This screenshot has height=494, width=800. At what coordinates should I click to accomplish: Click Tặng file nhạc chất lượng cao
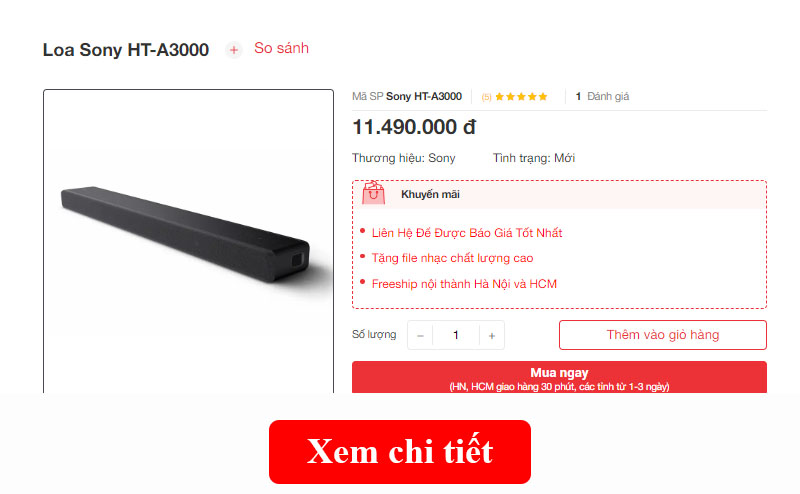coord(452,258)
